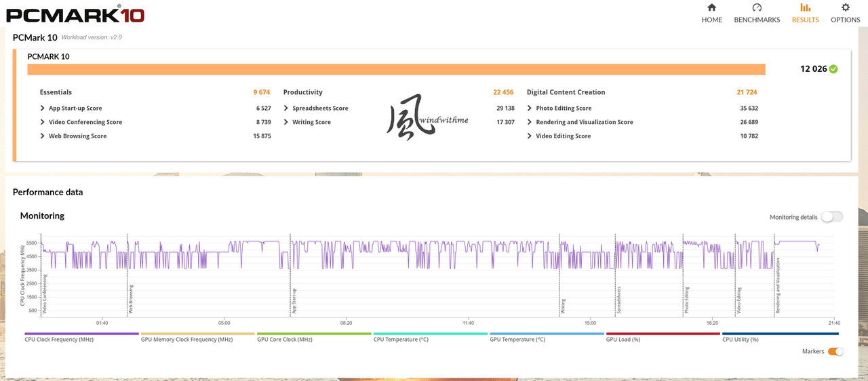
Task: Select GPU Memory Clock Frequency legend
Action: (186, 339)
